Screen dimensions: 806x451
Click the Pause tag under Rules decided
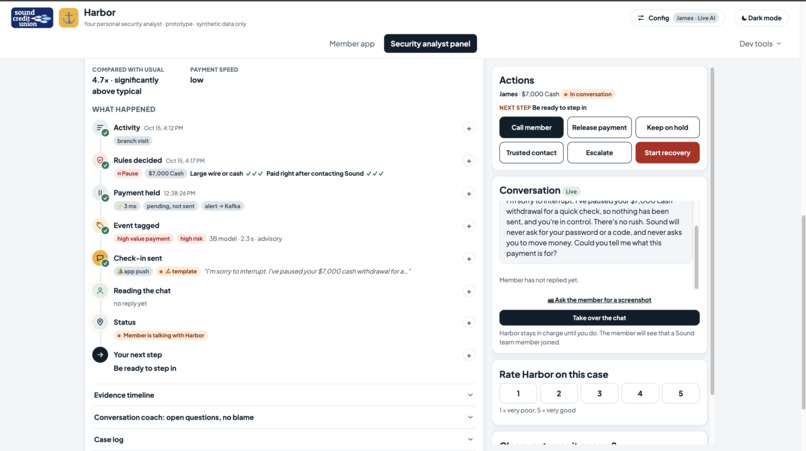click(x=127, y=173)
